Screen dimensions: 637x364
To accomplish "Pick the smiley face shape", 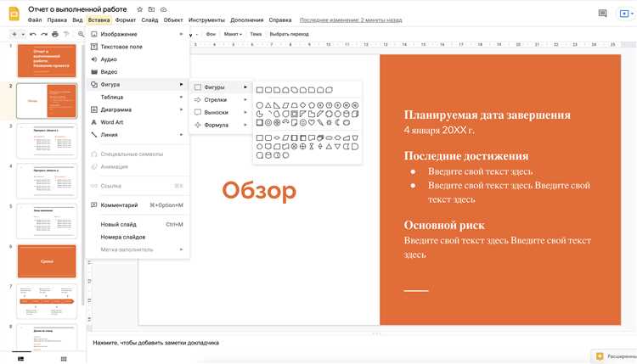I will click(x=303, y=122).
